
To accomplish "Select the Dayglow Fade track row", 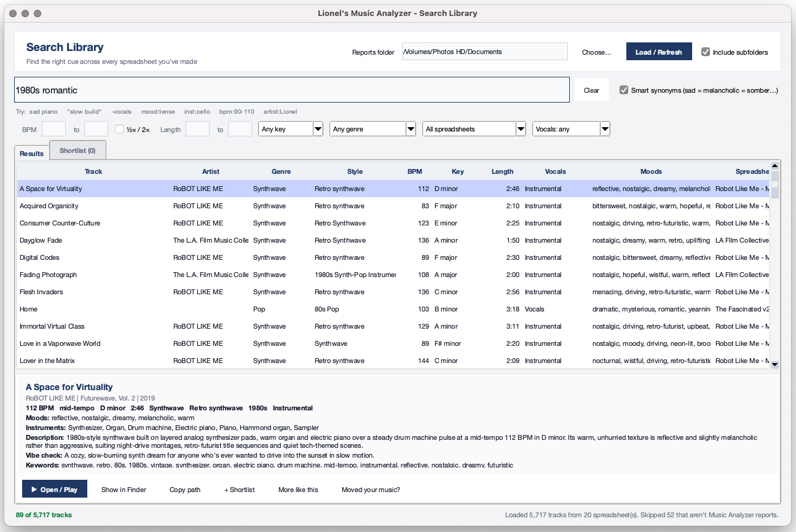I will pos(393,240).
